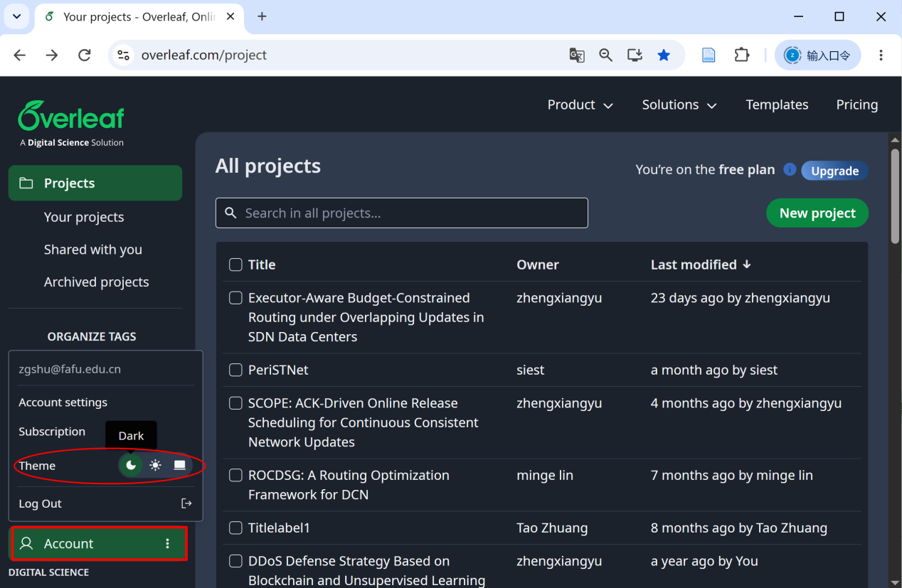The height and width of the screenshot is (588, 902).
Task: Open a new browser tab
Action: [262, 16]
